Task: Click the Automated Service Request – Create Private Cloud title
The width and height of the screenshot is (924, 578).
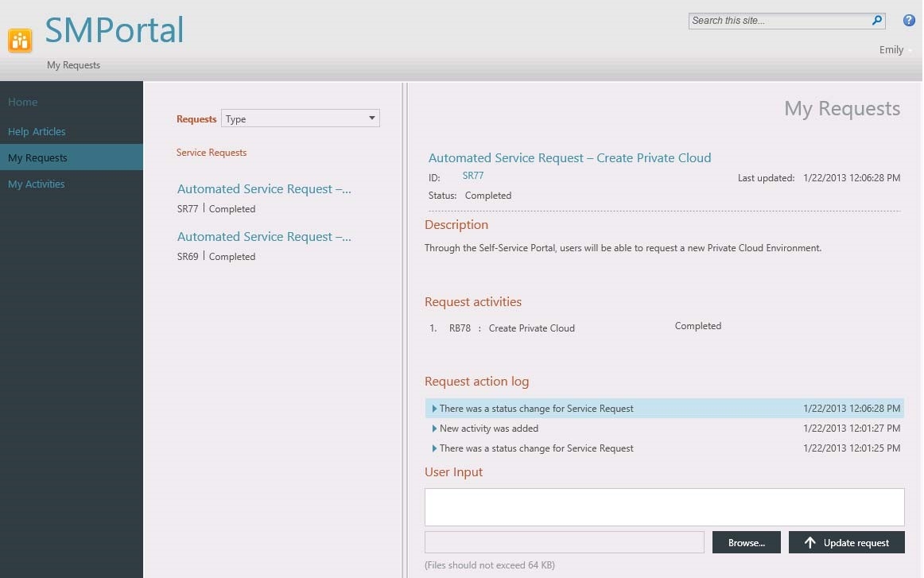Action: tap(570, 158)
